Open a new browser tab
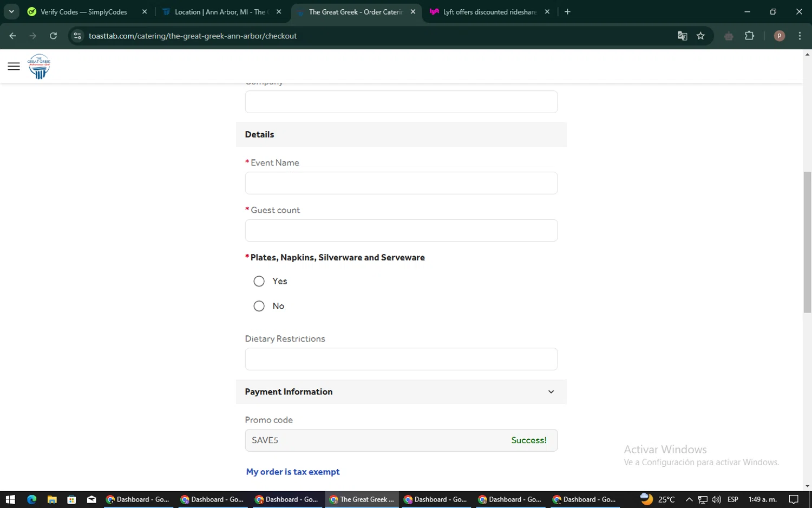 point(567,12)
